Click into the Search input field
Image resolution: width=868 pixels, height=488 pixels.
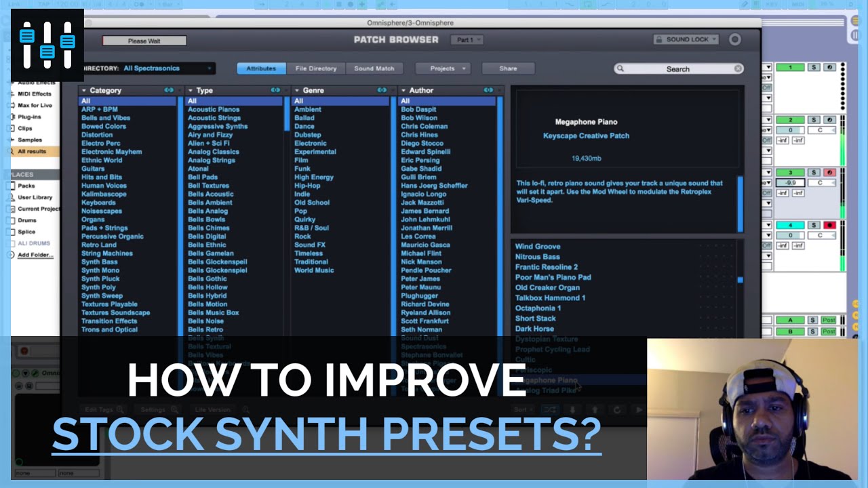(x=678, y=68)
